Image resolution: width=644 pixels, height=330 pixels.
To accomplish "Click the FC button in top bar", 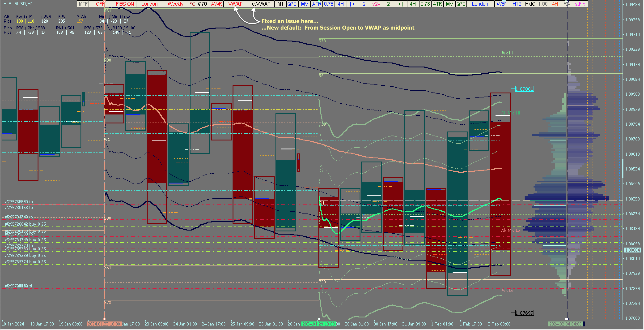I will [x=192, y=4].
